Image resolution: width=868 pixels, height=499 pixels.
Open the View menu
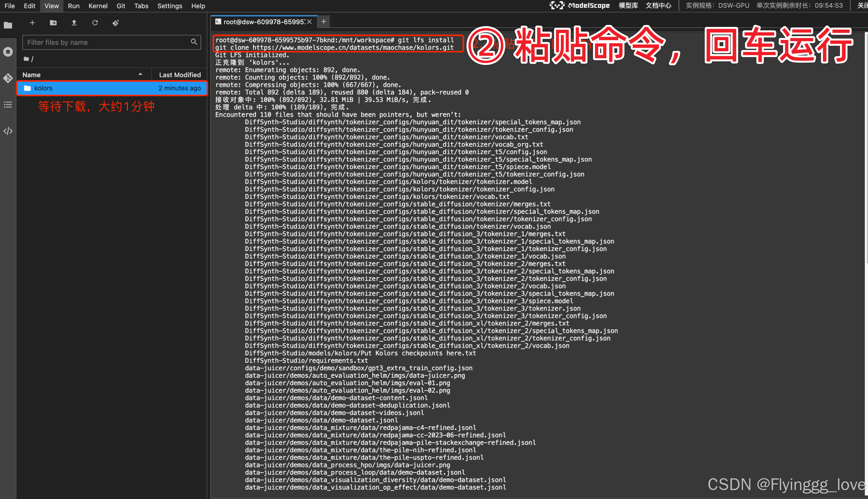point(52,6)
